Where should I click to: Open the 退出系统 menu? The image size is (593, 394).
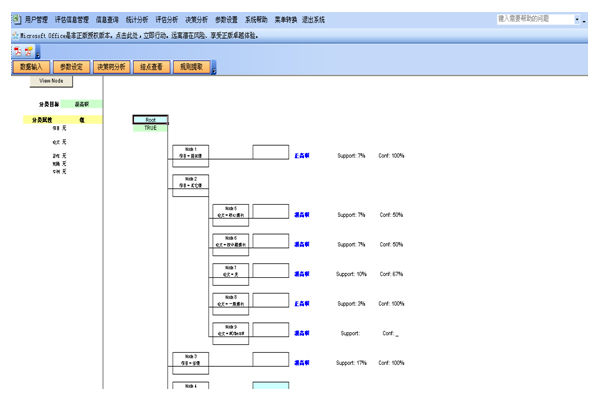coord(313,19)
